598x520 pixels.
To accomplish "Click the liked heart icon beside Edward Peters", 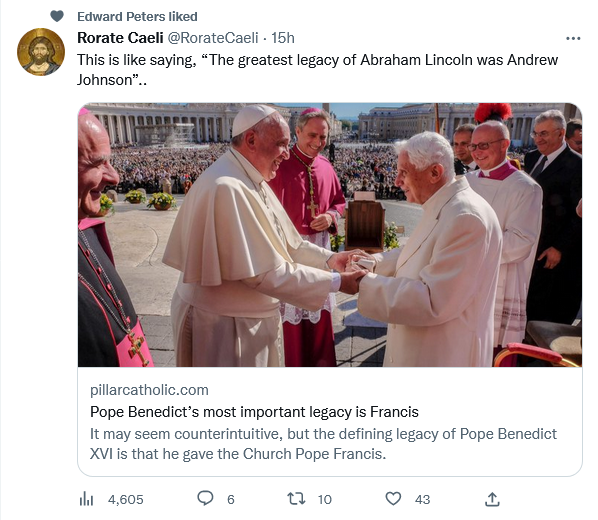I will (x=57, y=16).
